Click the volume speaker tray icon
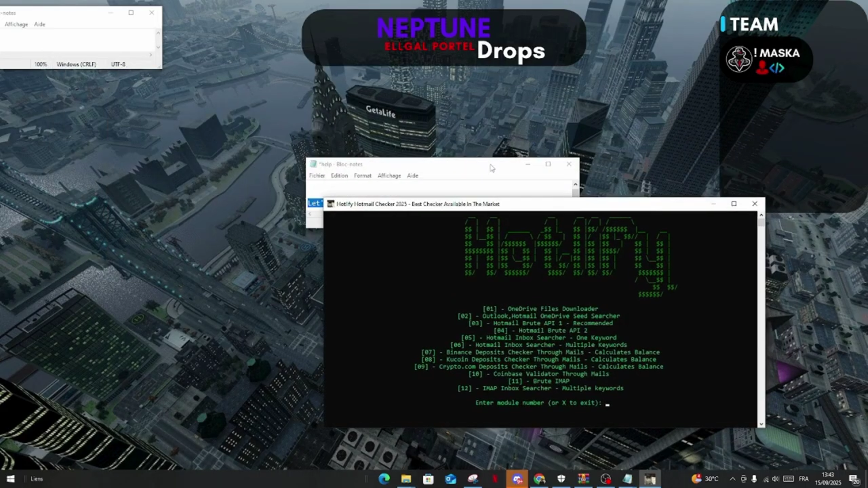 click(776, 479)
